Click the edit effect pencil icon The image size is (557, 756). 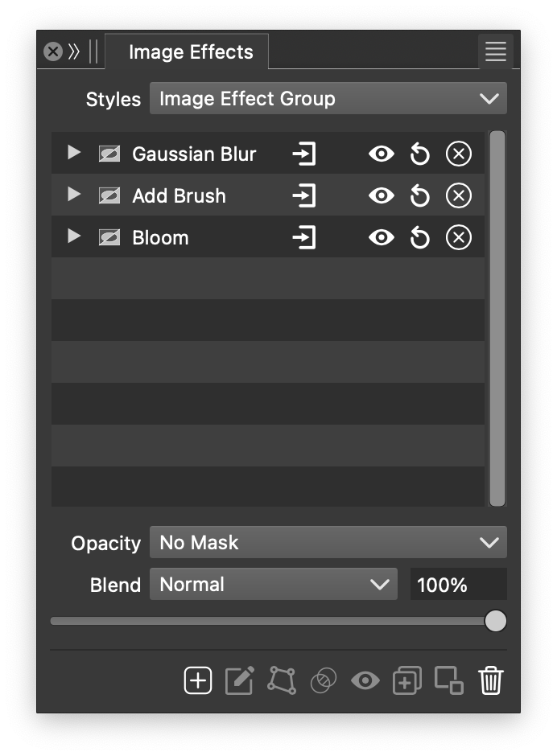tap(239, 680)
